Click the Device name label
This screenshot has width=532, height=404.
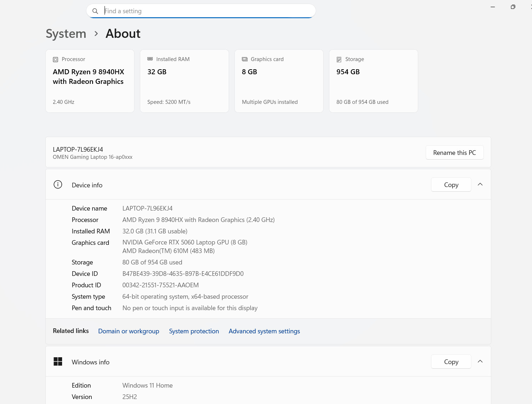(89, 208)
